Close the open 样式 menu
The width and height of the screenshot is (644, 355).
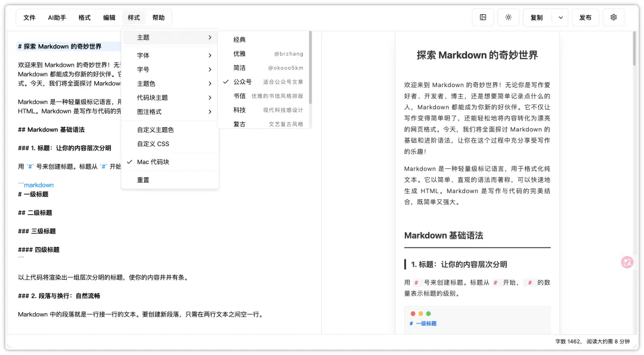[x=134, y=18]
